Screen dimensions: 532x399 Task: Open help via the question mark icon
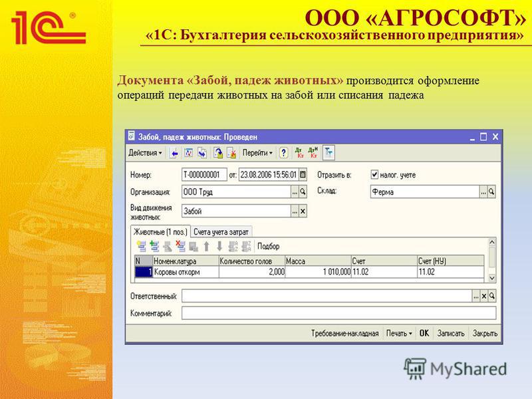coord(284,154)
